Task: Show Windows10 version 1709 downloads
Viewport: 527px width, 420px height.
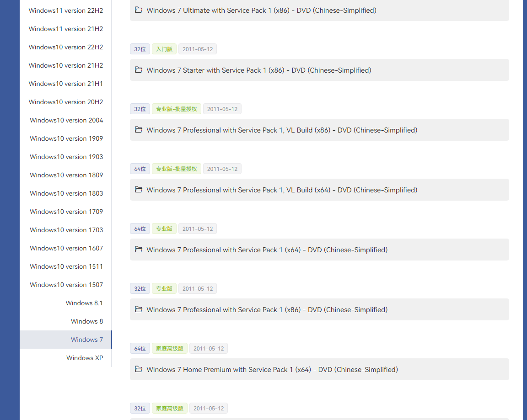Action: (66, 212)
